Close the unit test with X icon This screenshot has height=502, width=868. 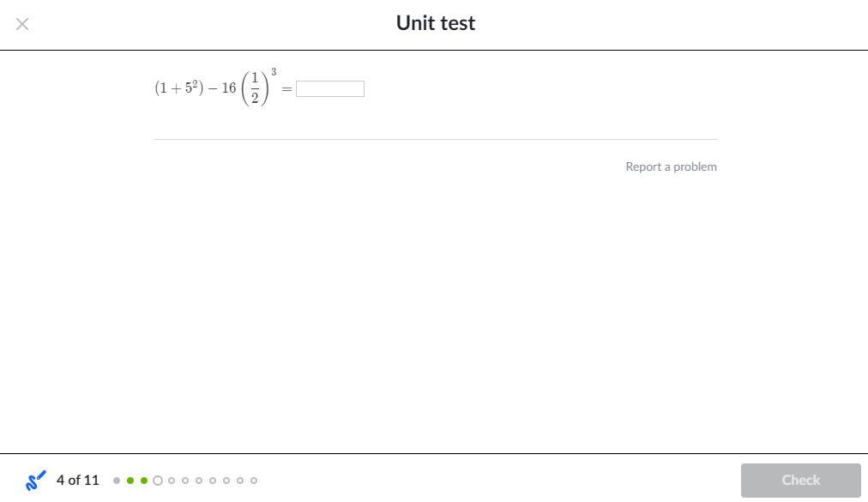coord(22,24)
